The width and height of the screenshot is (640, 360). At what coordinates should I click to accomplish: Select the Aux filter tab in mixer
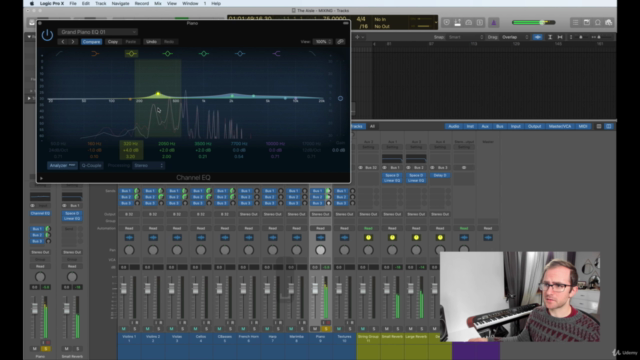point(485,127)
